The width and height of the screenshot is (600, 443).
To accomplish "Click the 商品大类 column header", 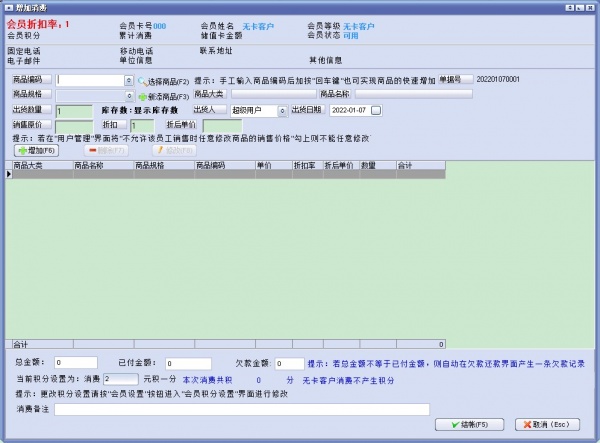I will point(42,165).
